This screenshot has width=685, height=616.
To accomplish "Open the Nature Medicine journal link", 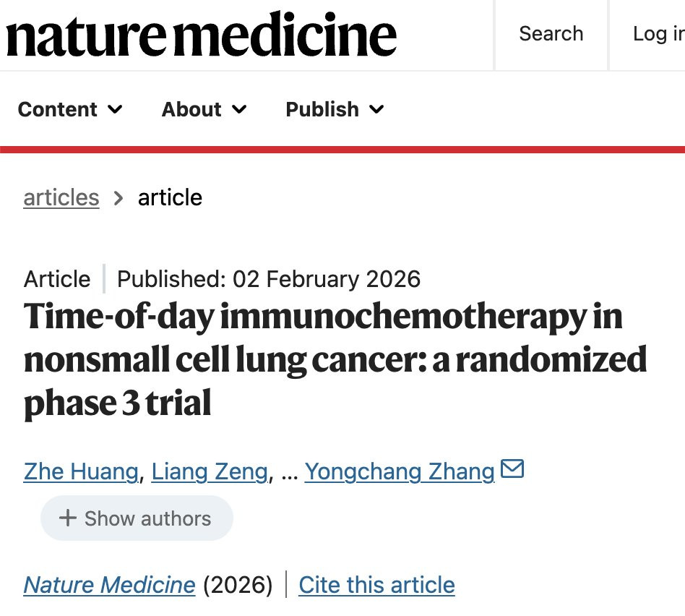I will click(x=109, y=584).
